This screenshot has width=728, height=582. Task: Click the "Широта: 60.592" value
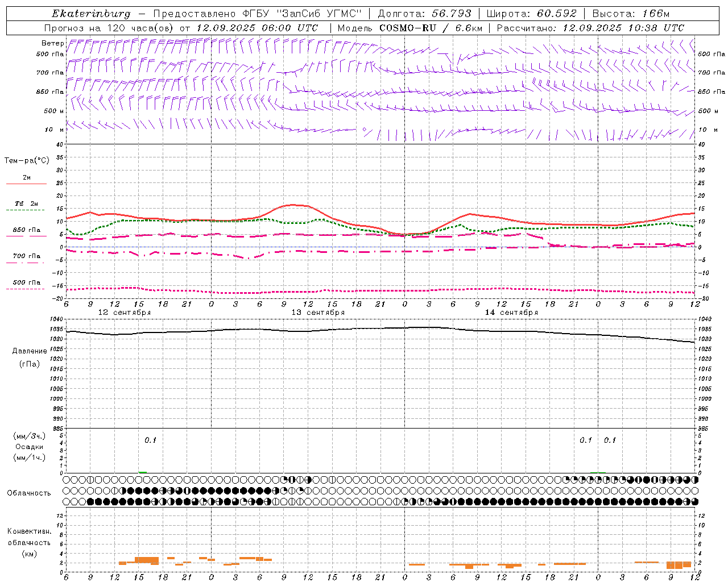click(532, 14)
